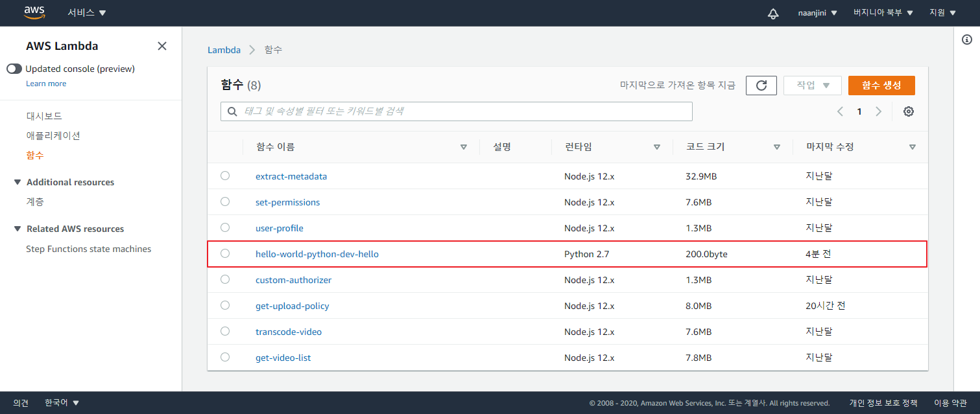Focus the function search field

click(457, 111)
